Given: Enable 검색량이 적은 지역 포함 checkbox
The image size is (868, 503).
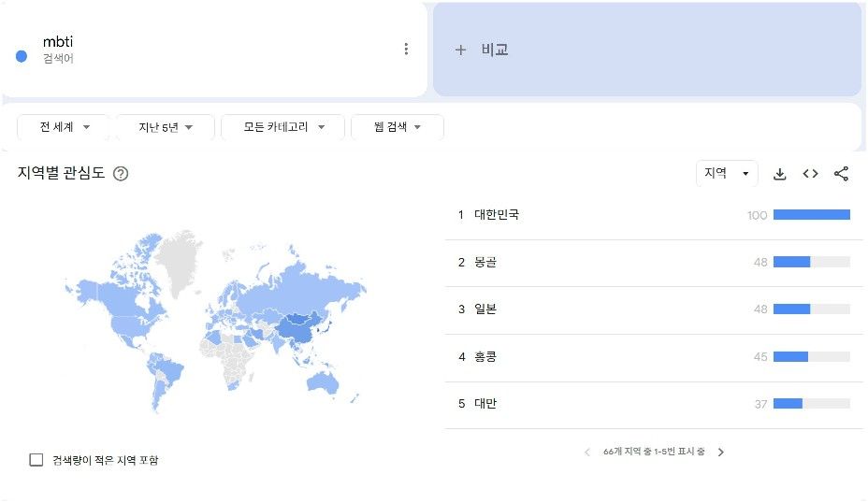Looking at the screenshot, I should [x=36, y=460].
